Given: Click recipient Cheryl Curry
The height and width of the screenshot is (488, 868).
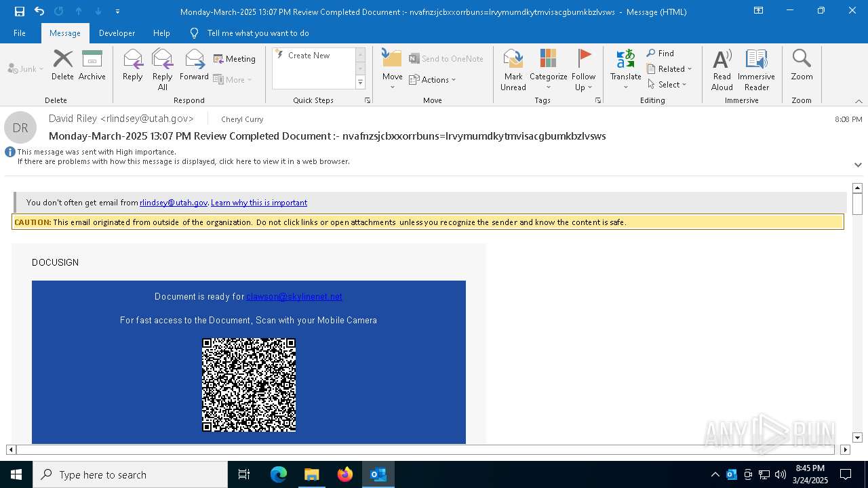Looking at the screenshot, I should (242, 119).
